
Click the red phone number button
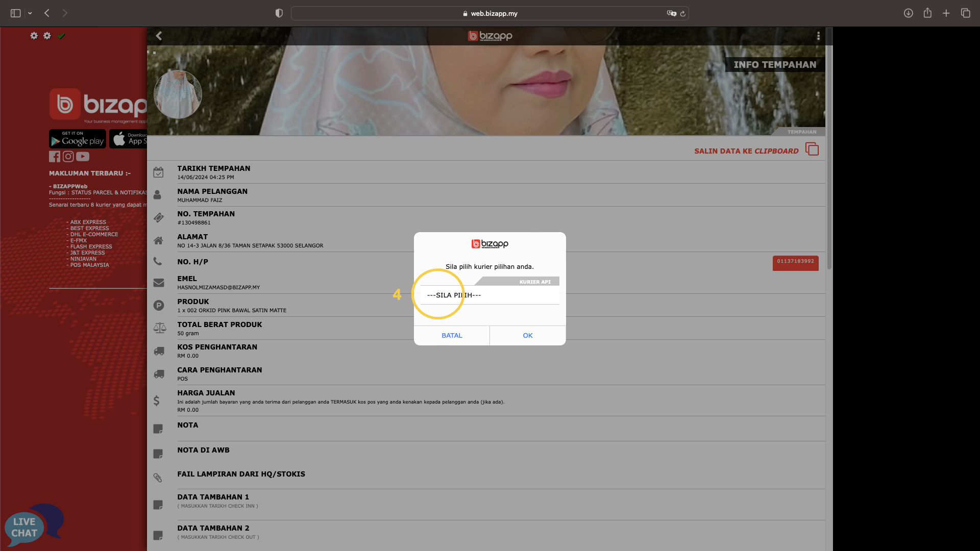[795, 263]
